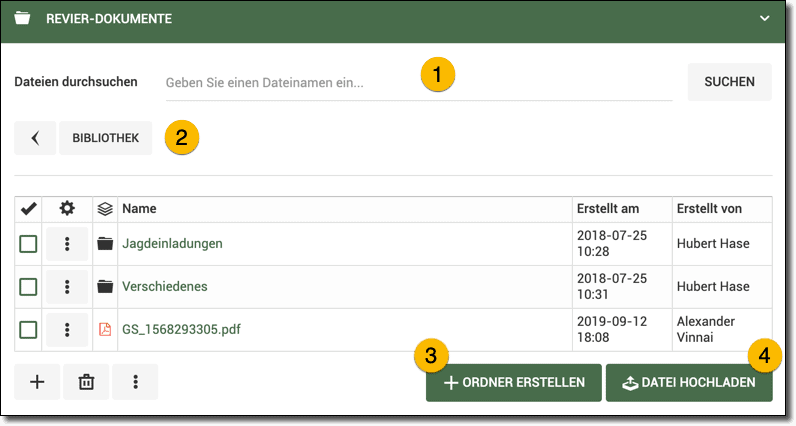Viewport: 796px width, 426px height.
Task: Open the bulk actions three-dot menu below table
Action: (135, 382)
